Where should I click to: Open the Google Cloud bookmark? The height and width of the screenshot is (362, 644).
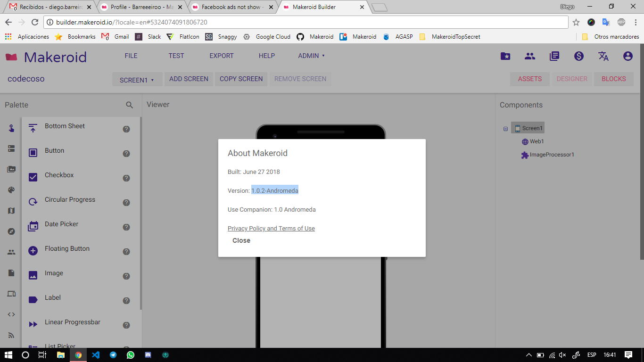(x=267, y=37)
